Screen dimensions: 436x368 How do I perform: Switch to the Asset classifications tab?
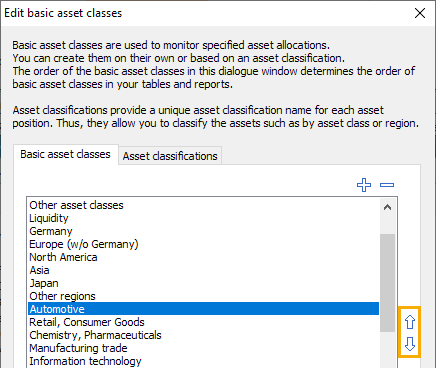tap(170, 156)
